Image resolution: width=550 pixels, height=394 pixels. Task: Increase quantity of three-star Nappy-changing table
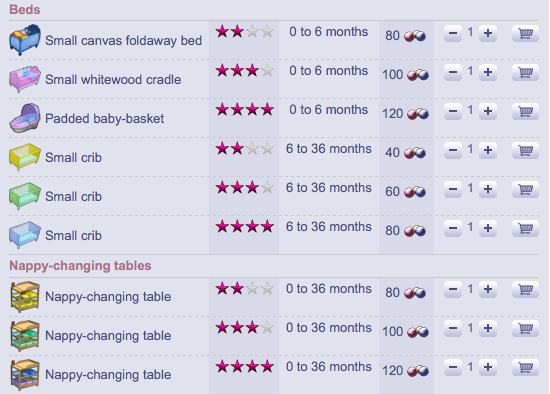[x=488, y=328]
